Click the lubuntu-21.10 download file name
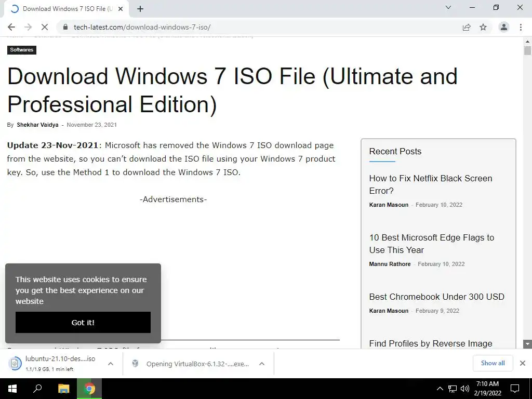This screenshot has height=399, width=532. point(60,358)
